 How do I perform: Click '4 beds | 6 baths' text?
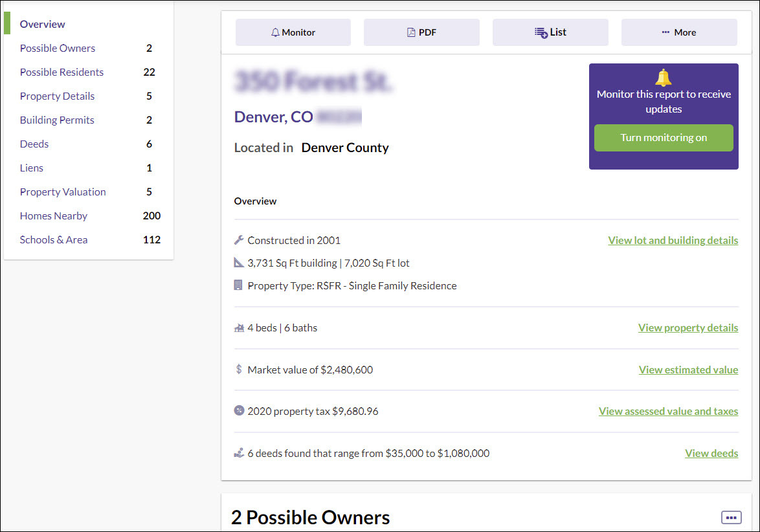pyautogui.click(x=282, y=328)
